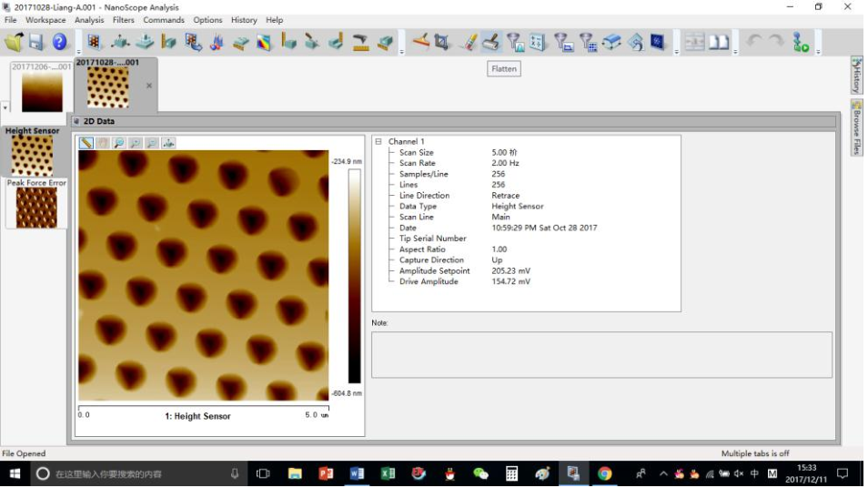868x488 pixels.
Task: Click the Crop image toolbar icon
Action: point(442,42)
